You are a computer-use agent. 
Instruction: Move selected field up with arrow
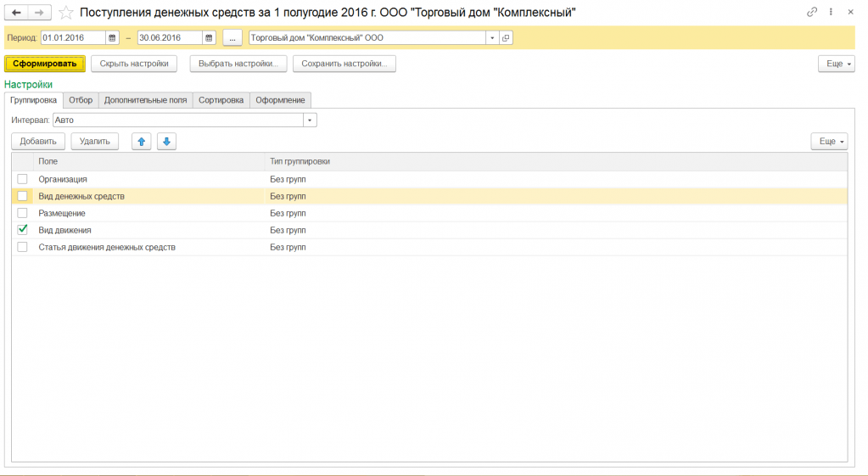click(142, 142)
